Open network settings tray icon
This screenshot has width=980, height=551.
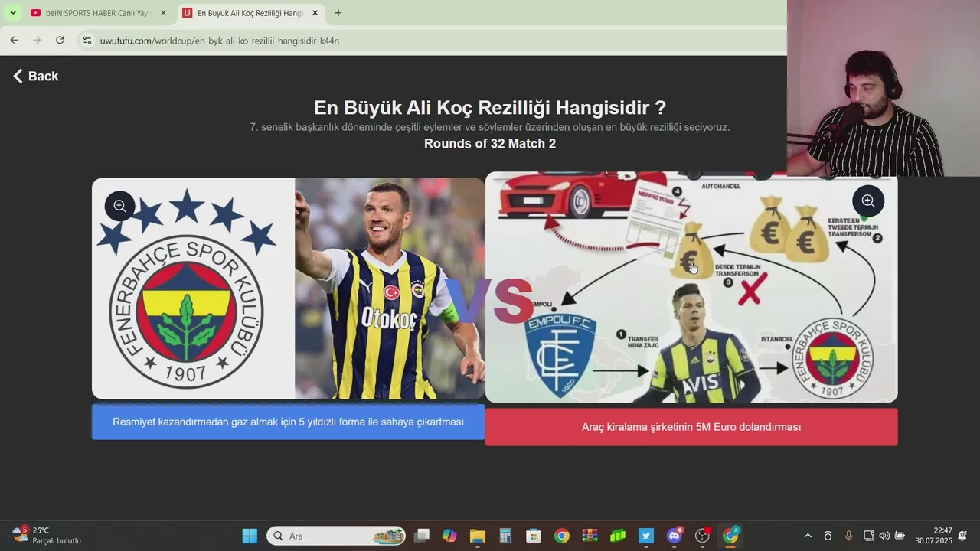pyautogui.click(x=868, y=536)
